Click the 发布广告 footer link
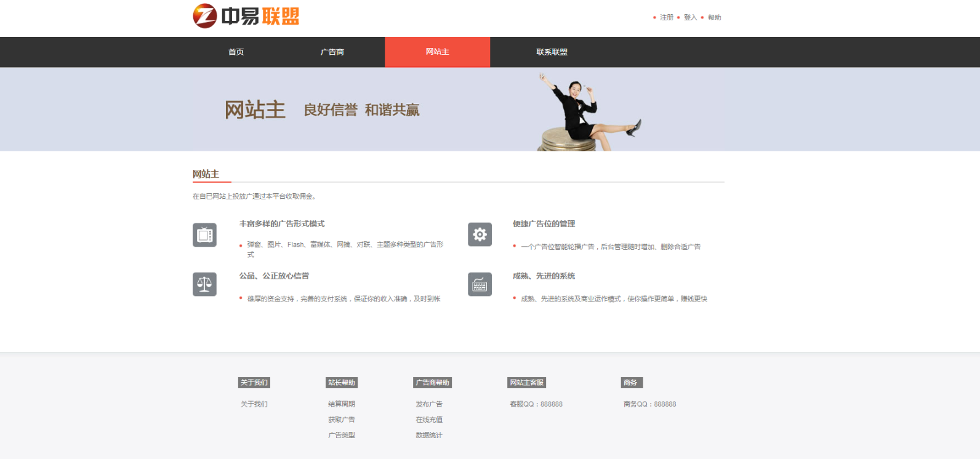The height and width of the screenshot is (459, 980). tap(428, 404)
